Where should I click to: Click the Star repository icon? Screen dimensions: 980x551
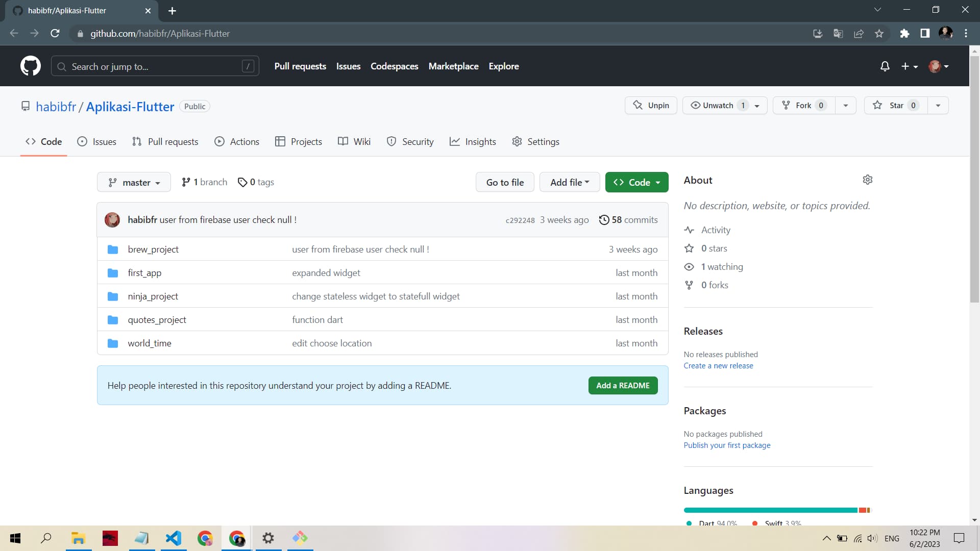tap(878, 105)
